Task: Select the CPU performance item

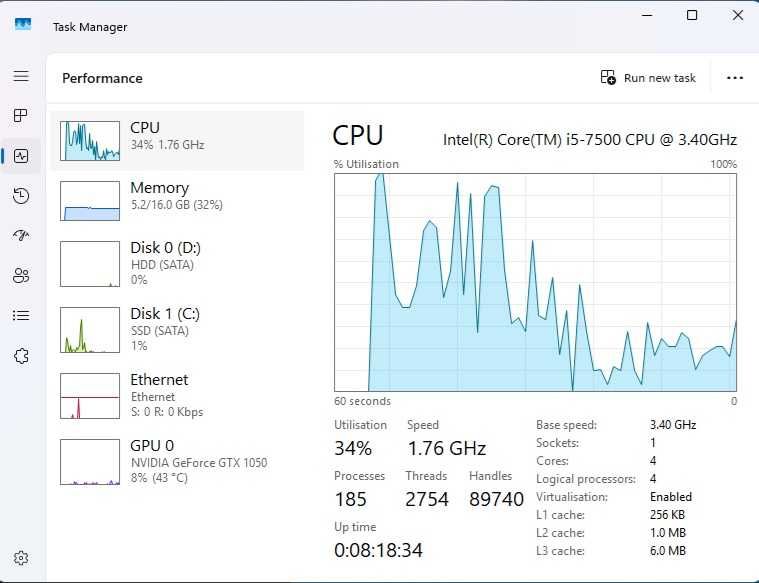Action: 178,141
